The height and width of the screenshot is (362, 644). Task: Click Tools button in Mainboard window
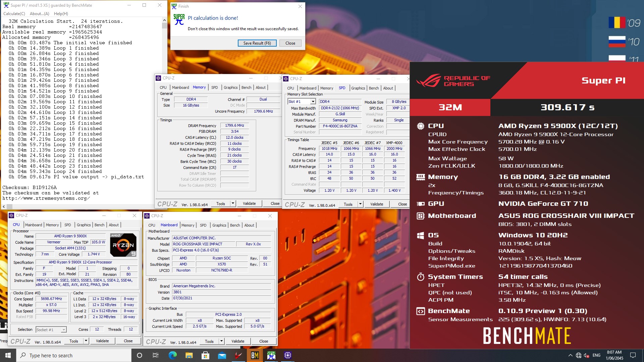point(209,341)
